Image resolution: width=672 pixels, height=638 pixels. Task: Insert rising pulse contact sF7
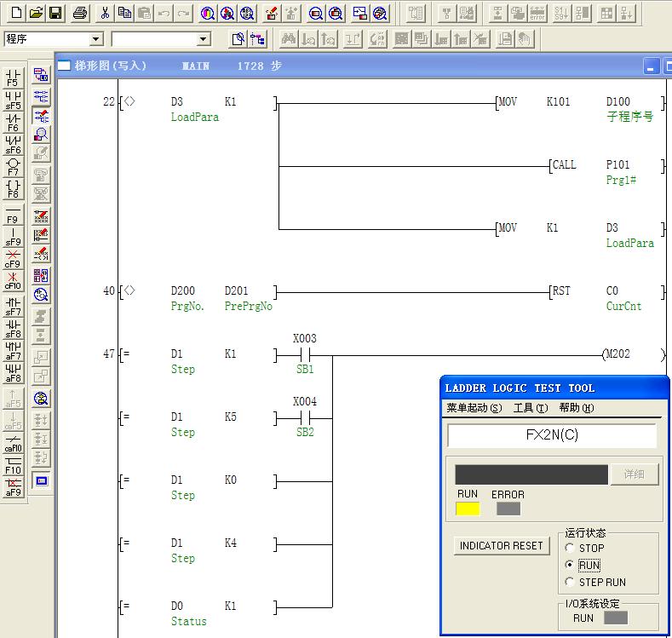click(14, 307)
